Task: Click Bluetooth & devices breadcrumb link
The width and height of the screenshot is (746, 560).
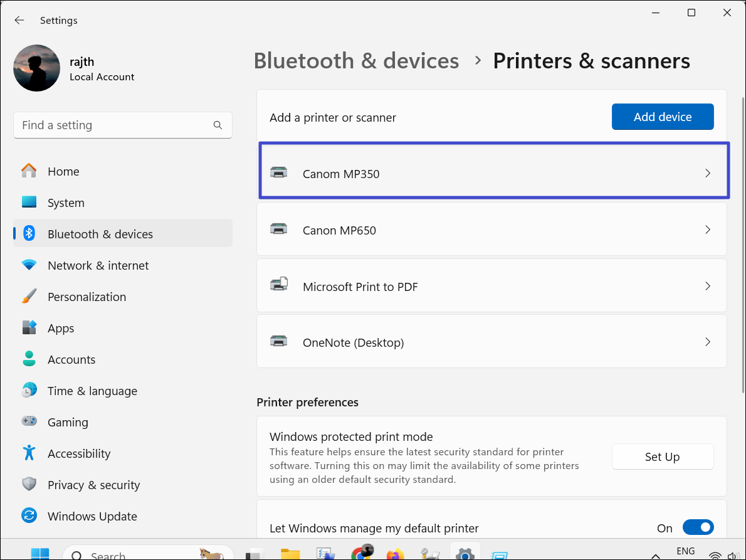Action: 356,61
